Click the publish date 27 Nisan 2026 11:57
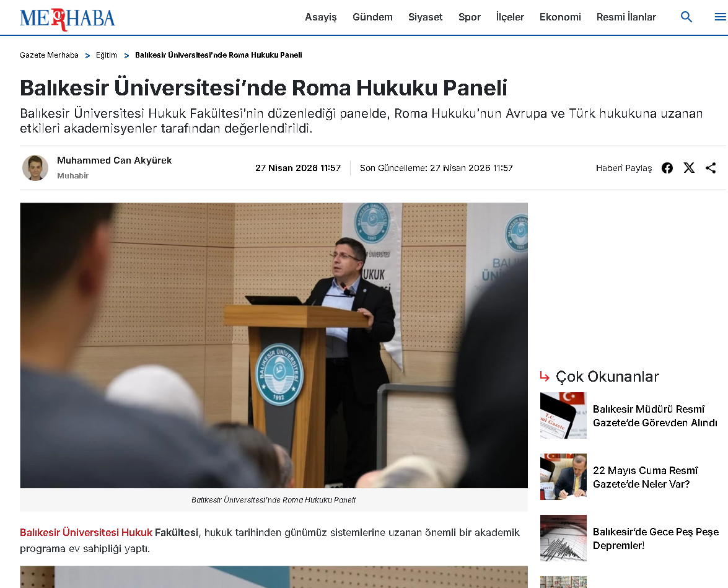The height and width of the screenshot is (588, 728). (298, 168)
